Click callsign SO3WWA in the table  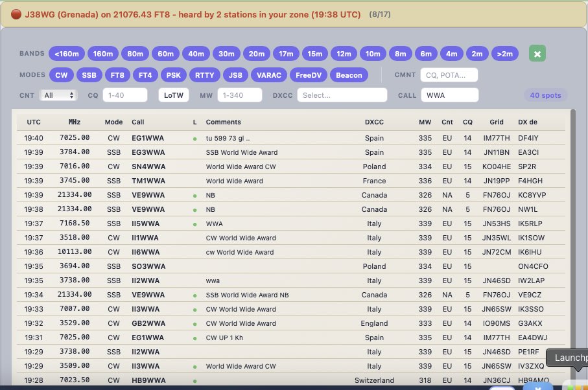(148, 266)
